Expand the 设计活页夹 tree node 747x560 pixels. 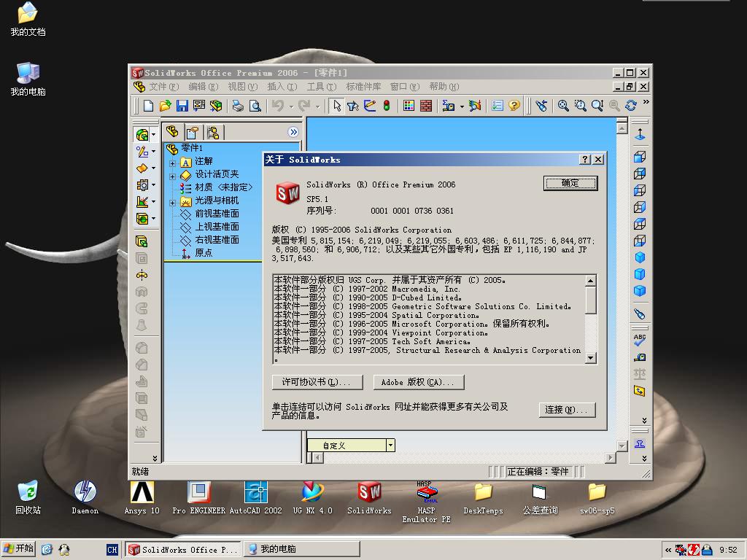pos(172,176)
